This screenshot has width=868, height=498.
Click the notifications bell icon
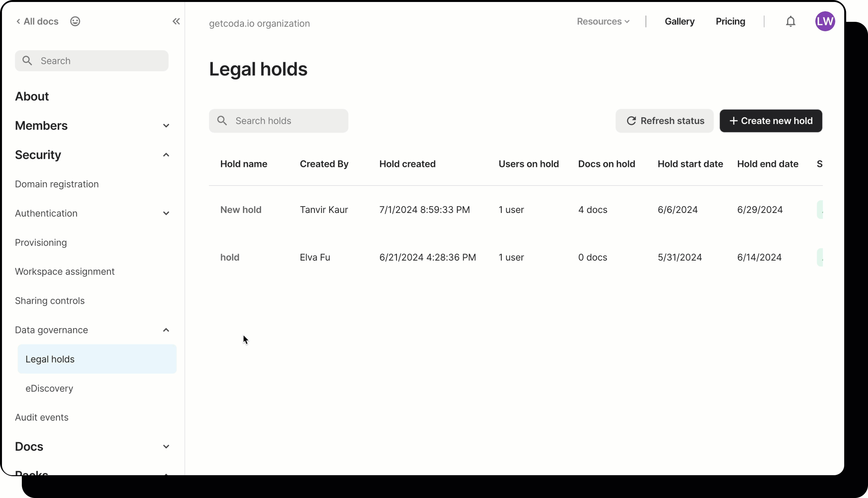790,21
